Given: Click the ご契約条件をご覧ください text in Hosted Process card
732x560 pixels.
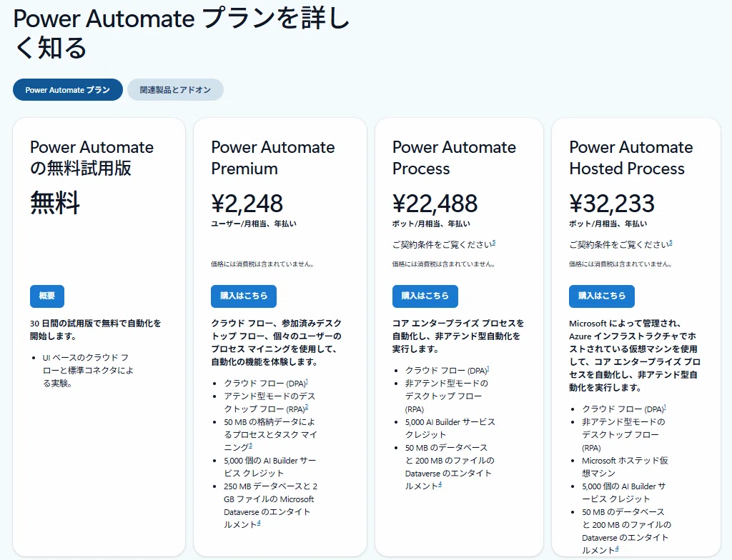Looking at the screenshot, I should pos(618,244).
